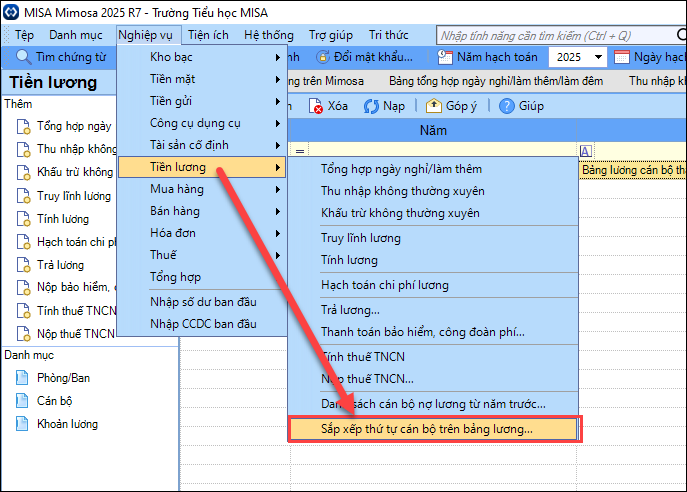Click the Cán bộ catalog icon
687x492 pixels.
tap(22, 400)
